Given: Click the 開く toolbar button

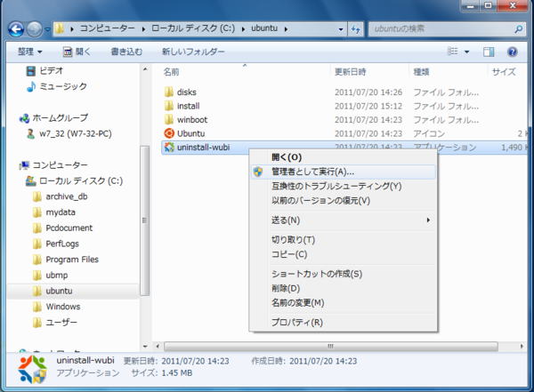Looking at the screenshot, I should 77,52.
